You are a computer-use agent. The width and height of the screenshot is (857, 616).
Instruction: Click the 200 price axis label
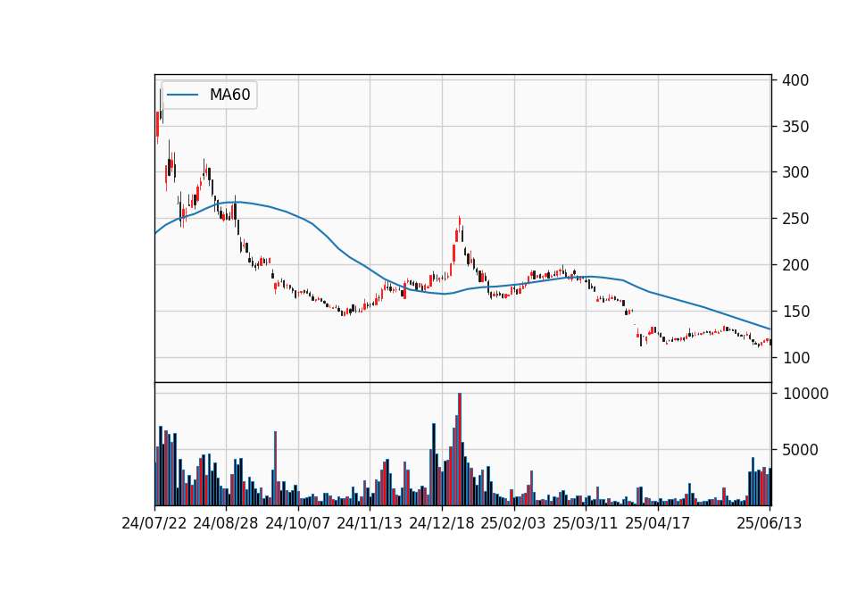click(x=795, y=265)
